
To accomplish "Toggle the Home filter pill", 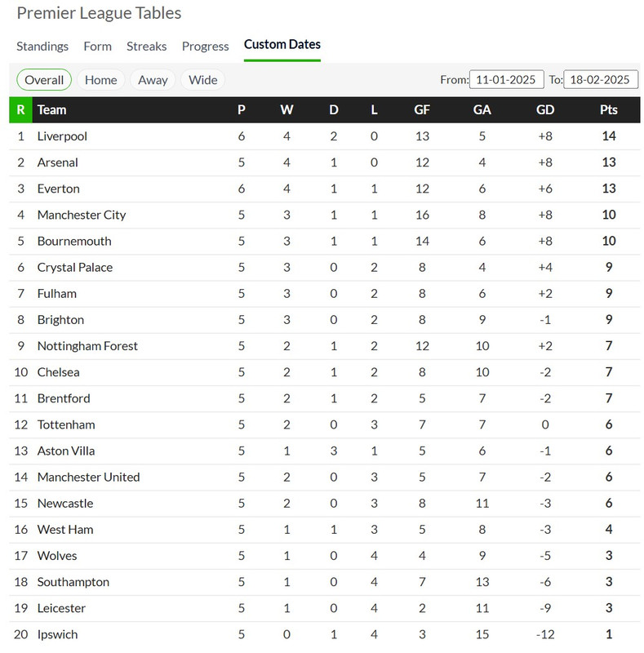I will (101, 80).
